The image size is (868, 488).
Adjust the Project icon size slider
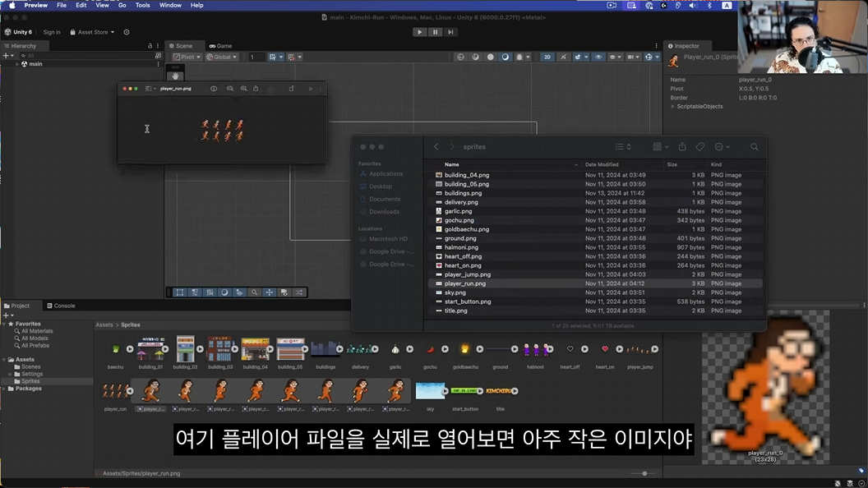click(644, 473)
